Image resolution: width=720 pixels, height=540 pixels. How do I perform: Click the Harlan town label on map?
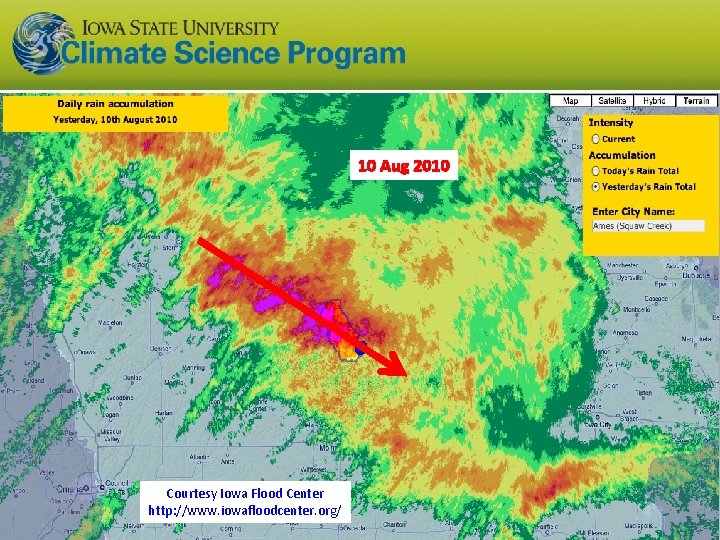(163, 413)
